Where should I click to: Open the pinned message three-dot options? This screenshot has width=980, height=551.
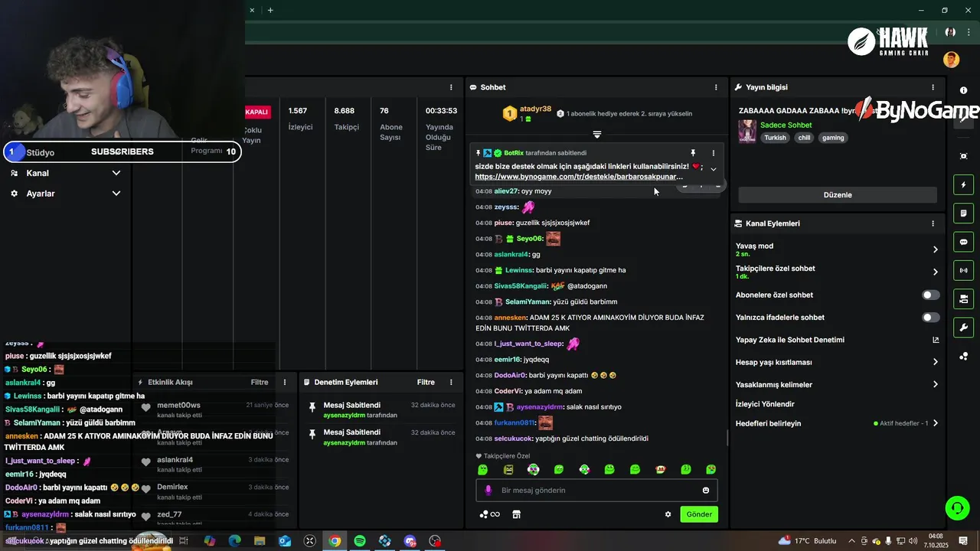click(714, 153)
